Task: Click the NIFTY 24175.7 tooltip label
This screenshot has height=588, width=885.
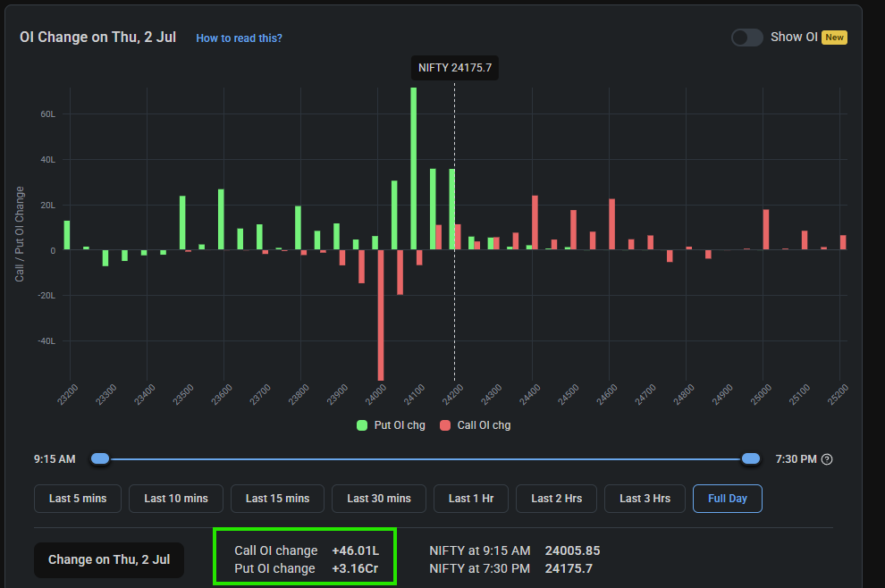Action: [x=455, y=68]
